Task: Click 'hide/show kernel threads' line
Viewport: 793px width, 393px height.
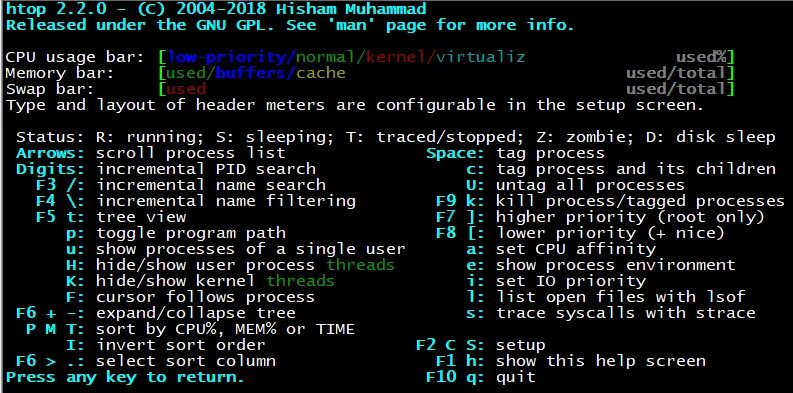Action: tap(215, 281)
